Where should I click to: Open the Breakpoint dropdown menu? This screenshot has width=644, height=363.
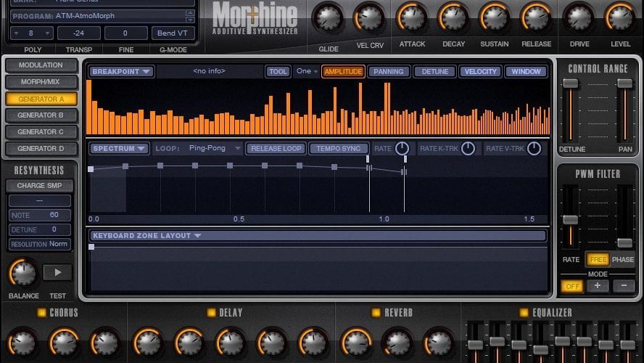(x=120, y=72)
